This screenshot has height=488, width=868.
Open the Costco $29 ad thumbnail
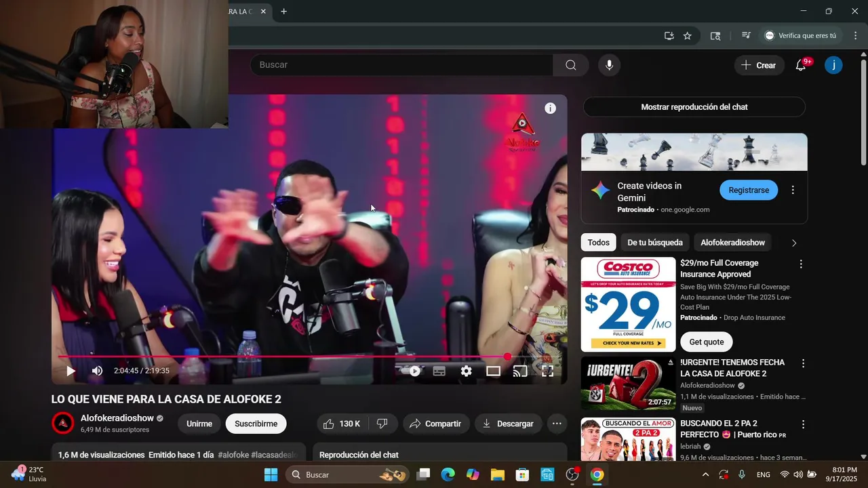(629, 304)
